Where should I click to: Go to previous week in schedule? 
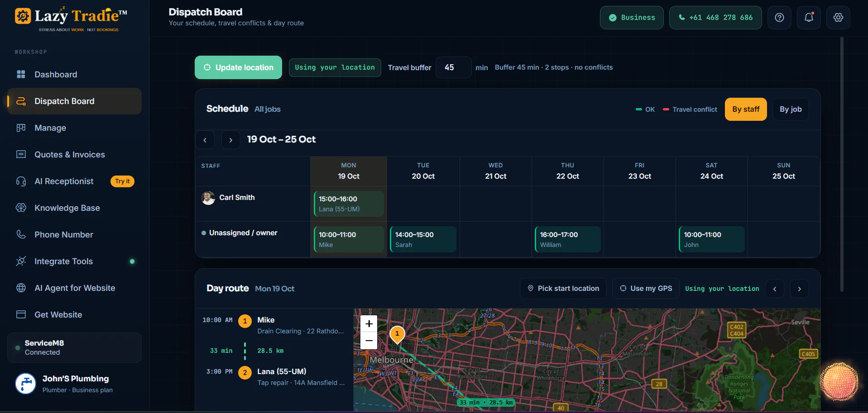(205, 140)
